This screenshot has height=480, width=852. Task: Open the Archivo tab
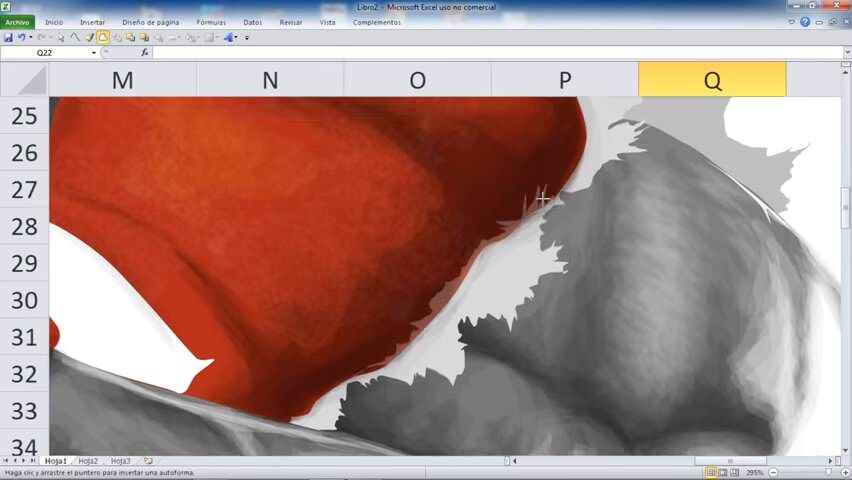17,22
